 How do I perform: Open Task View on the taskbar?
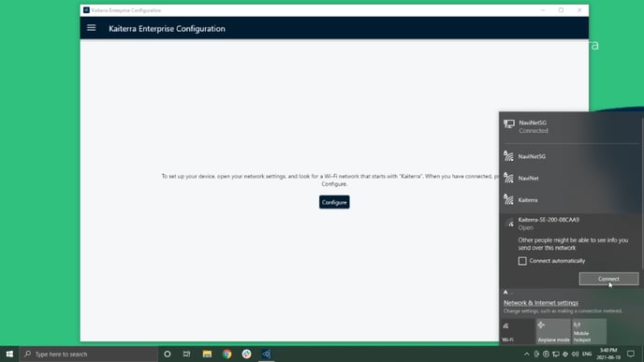coord(187,354)
